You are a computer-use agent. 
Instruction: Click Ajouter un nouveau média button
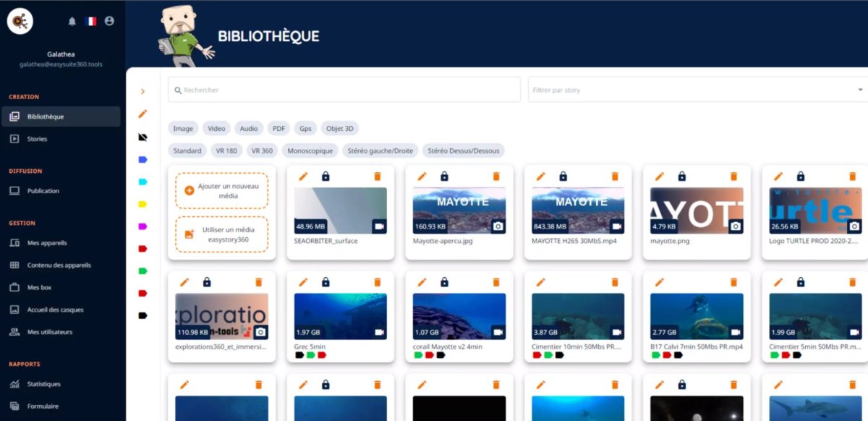(221, 190)
